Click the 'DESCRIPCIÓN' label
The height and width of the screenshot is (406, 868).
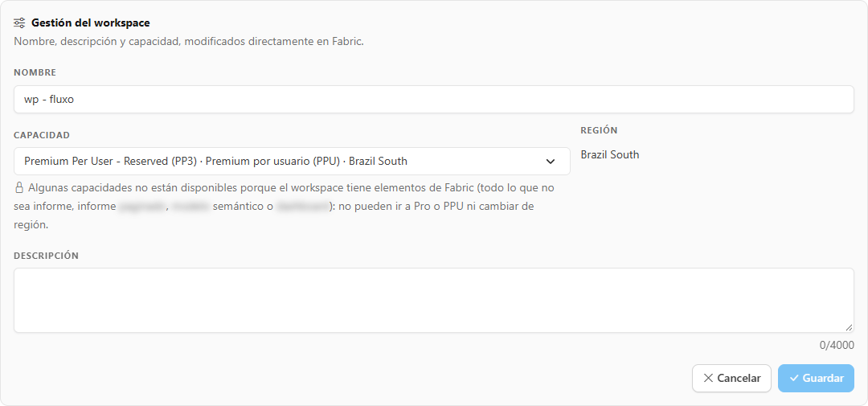tap(46, 256)
